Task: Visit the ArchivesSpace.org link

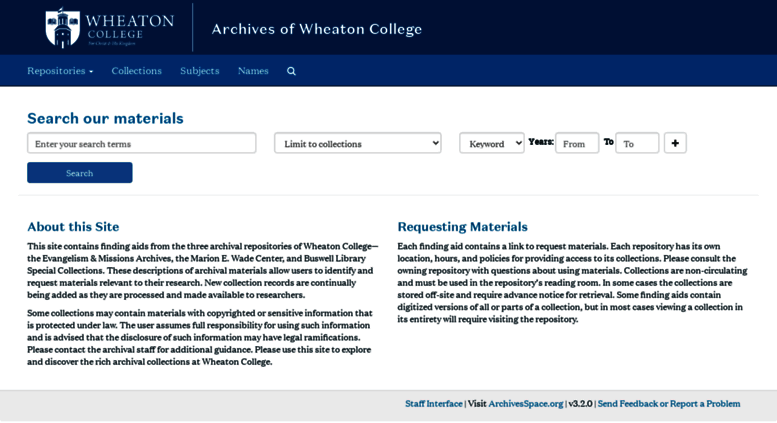Action: point(526,404)
